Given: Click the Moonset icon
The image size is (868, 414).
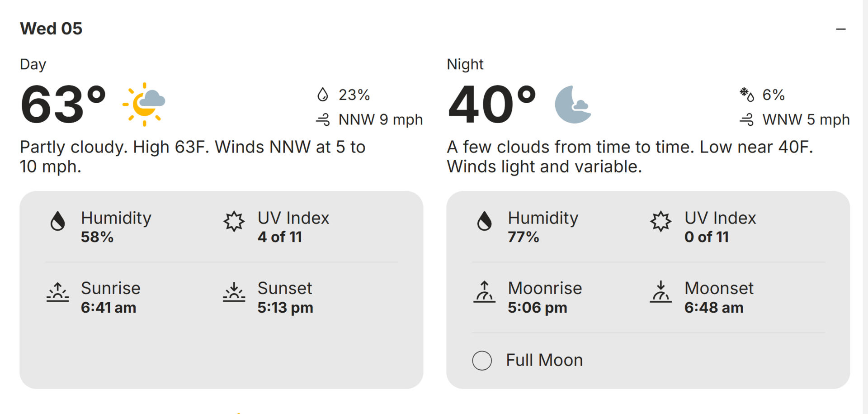Looking at the screenshot, I should tap(660, 292).
